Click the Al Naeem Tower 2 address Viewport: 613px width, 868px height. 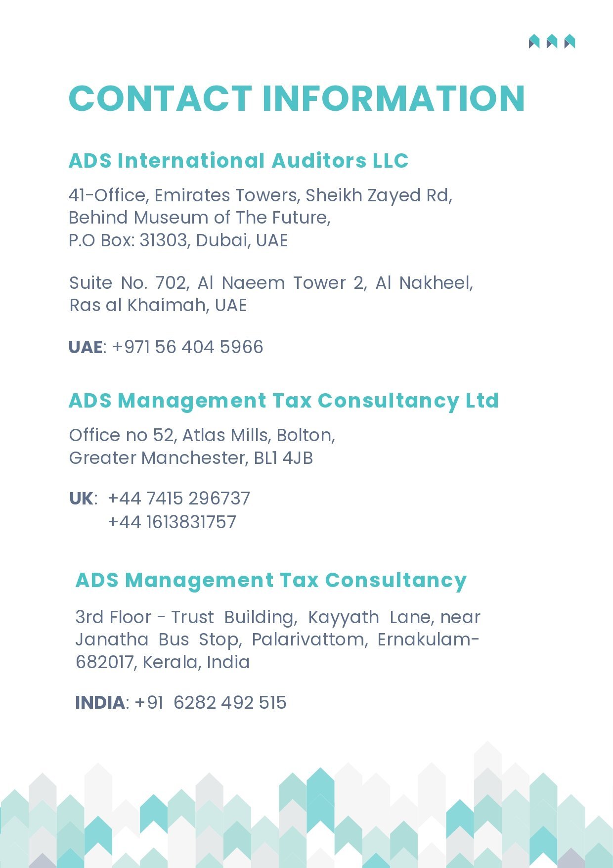[271, 283]
